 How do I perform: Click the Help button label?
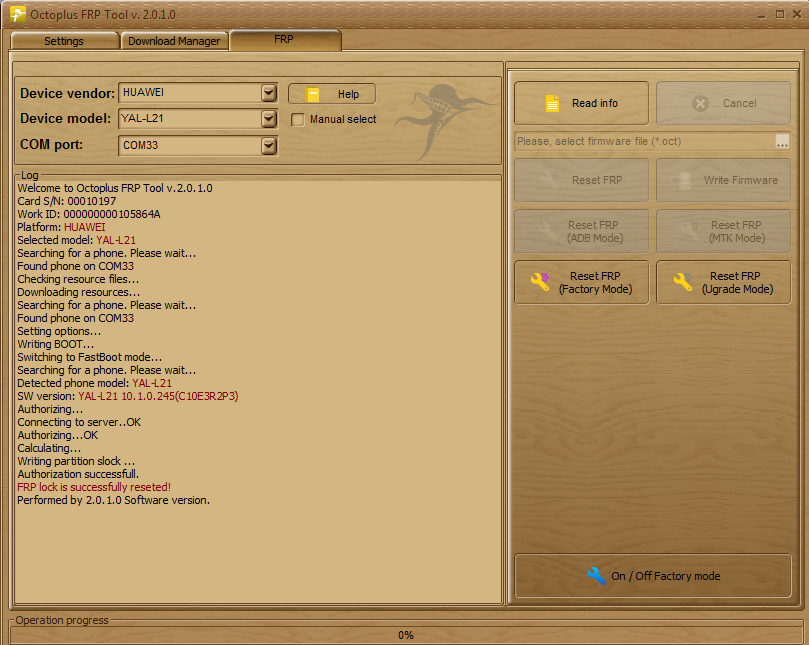[x=348, y=94]
